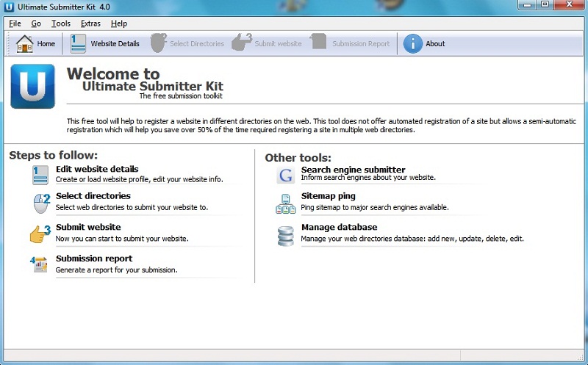Close the Ultimate Submitter Kit window
588x365 pixels.
click(x=569, y=5)
